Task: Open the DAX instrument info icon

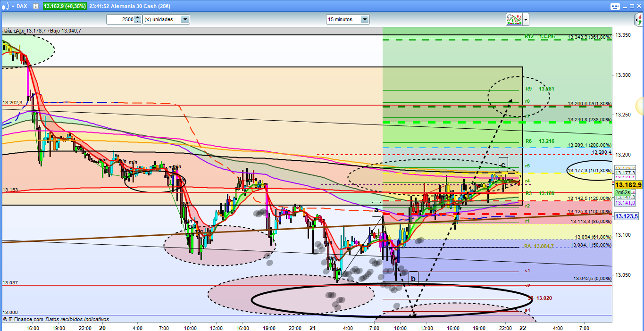Action: point(36,6)
